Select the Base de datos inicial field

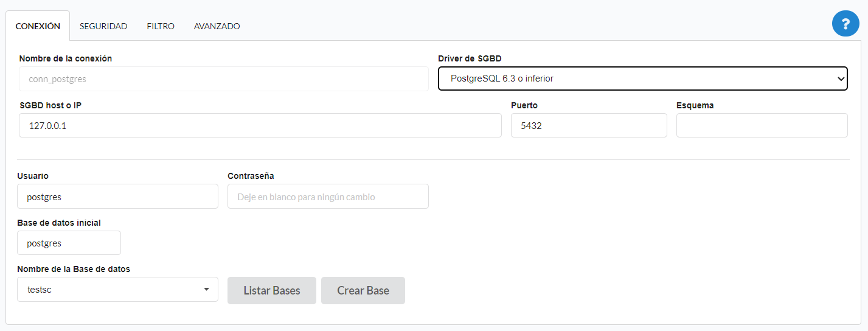[x=69, y=243]
